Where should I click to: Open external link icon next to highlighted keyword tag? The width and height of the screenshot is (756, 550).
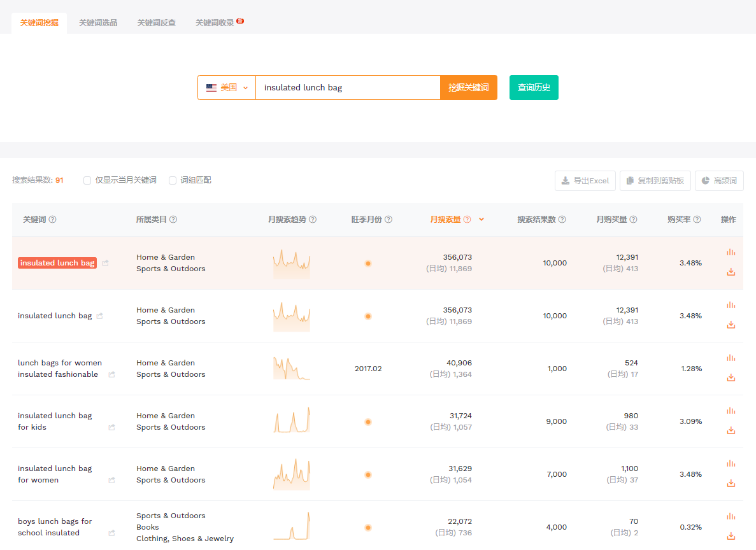pos(106,263)
